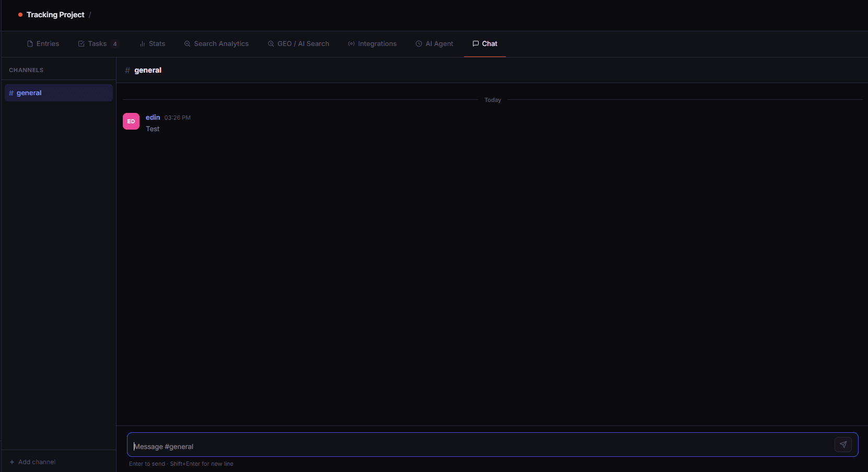The width and height of the screenshot is (868, 472).
Task: Click the red dot beside Tracking Project
Action: 20,15
